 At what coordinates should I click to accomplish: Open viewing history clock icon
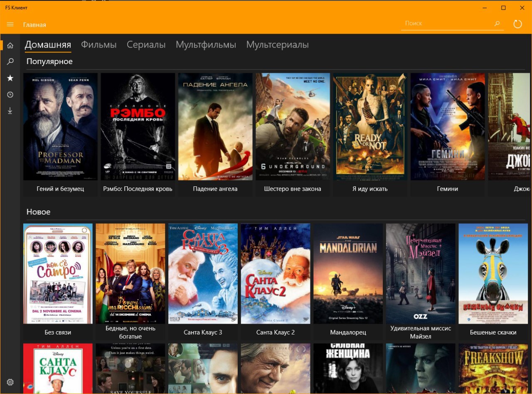[x=10, y=94]
